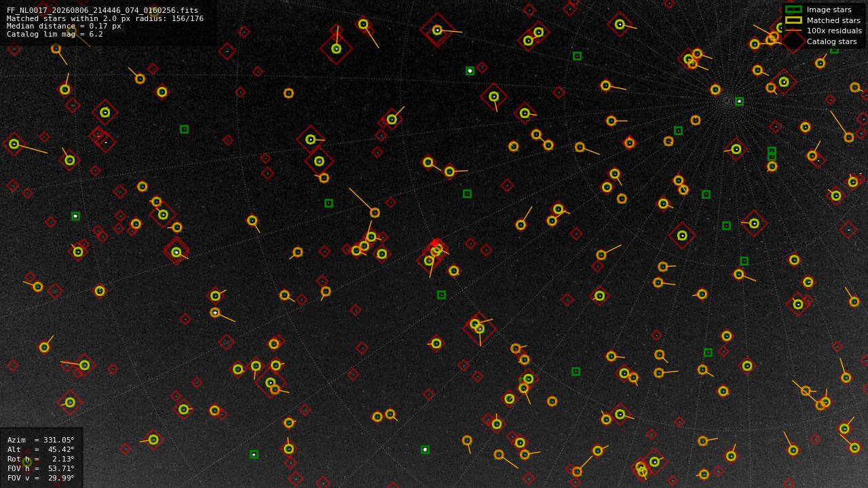This screenshot has height=488, width=868.
Task: Select the 'Catalog stars' legend label
Action: pos(831,41)
